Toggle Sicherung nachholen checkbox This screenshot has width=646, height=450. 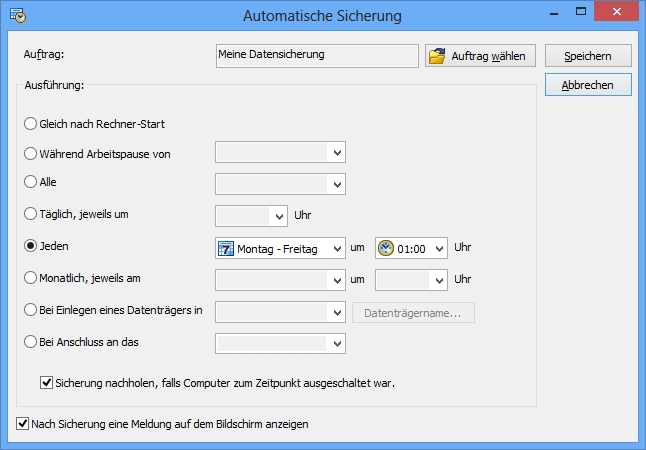tap(46, 383)
